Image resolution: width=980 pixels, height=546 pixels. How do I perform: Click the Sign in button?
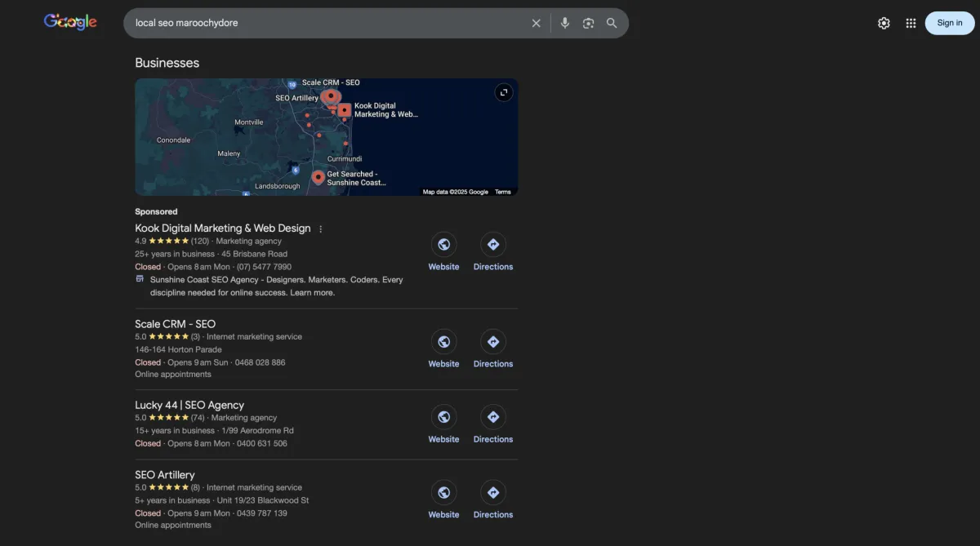coord(950,23)
